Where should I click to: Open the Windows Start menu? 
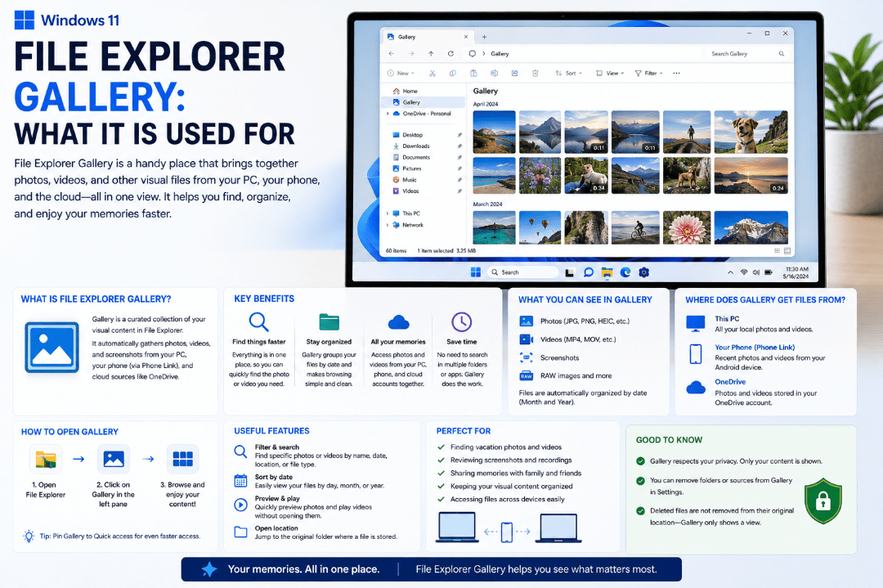[x=476, y=272]
